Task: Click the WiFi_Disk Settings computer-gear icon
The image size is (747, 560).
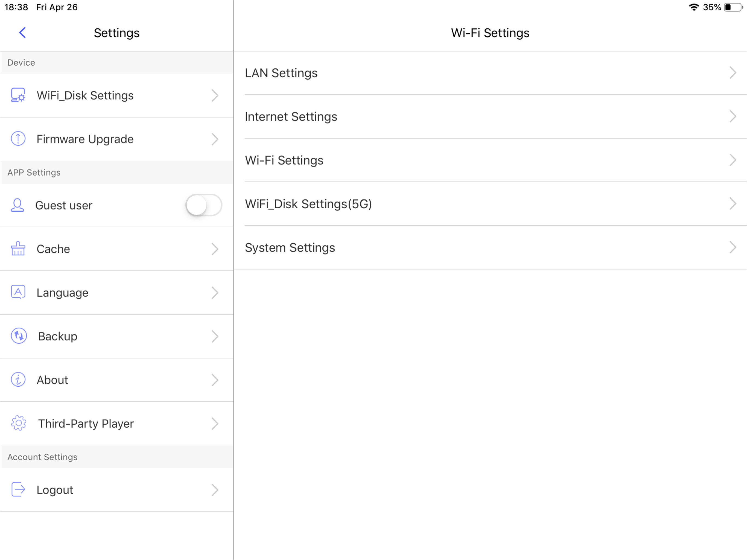Action: click(x=18, y=95)
